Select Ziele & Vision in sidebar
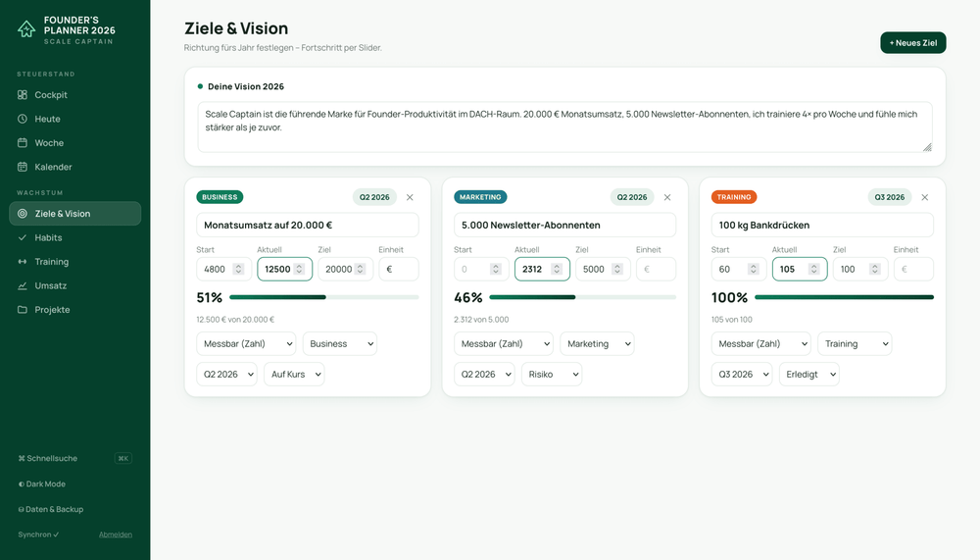The image size is (980, 560). [x=75, y=214]
